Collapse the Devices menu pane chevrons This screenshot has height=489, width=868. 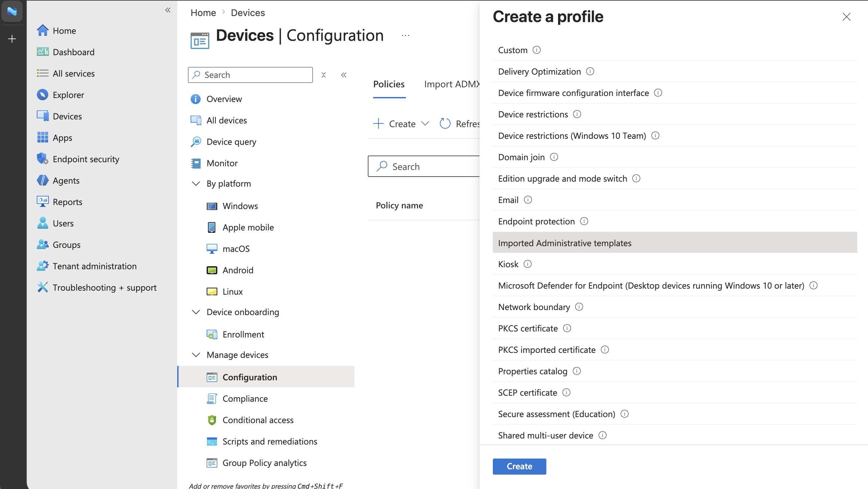[x=344, y=75]
